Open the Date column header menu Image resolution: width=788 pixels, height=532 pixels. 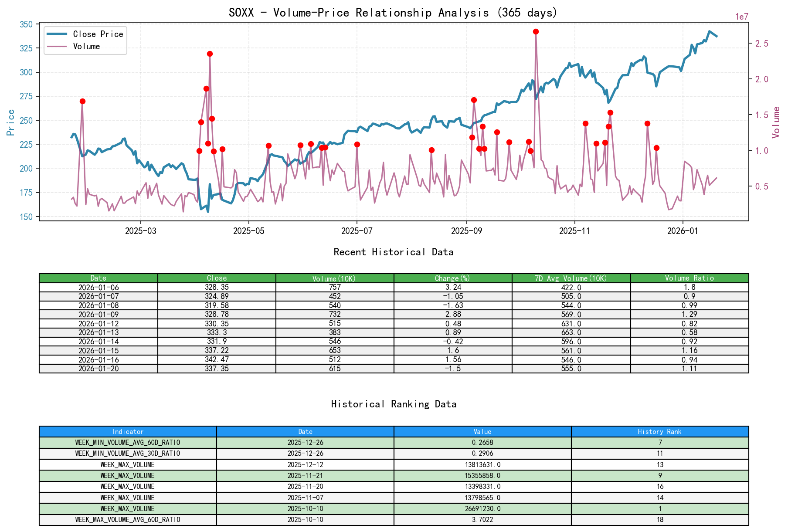click(98, 278)
